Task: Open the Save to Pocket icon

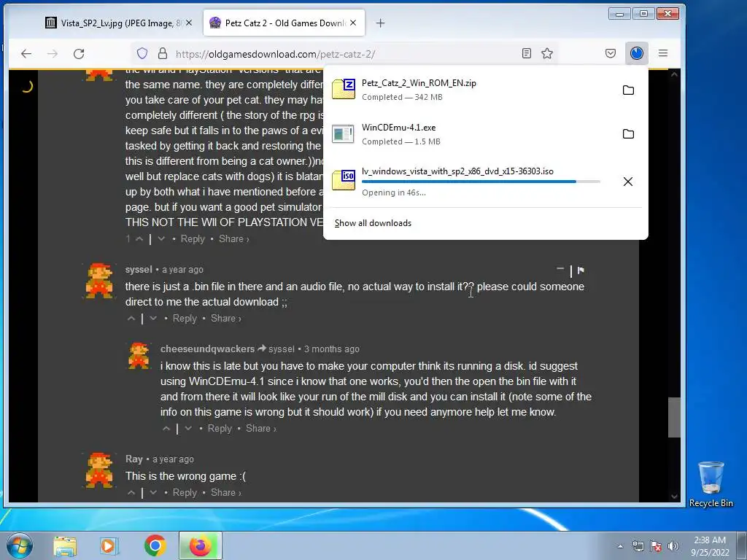Action: [x=611, y=53]
